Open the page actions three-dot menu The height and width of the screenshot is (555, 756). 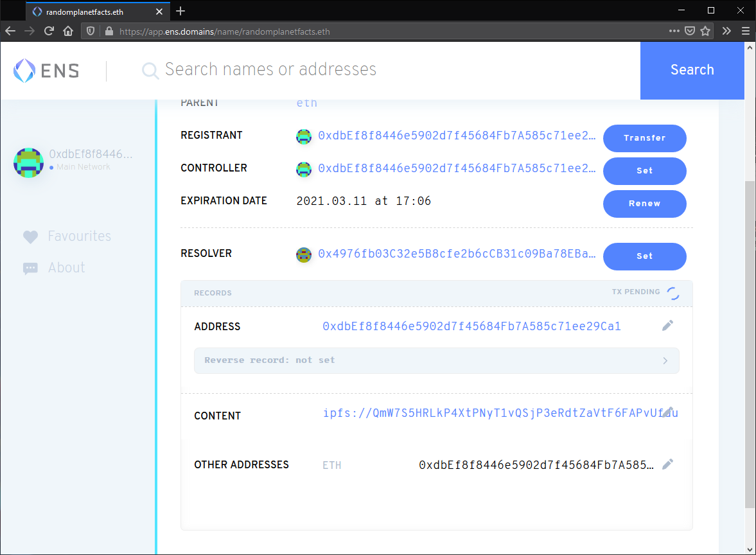(x=674, y=31)
